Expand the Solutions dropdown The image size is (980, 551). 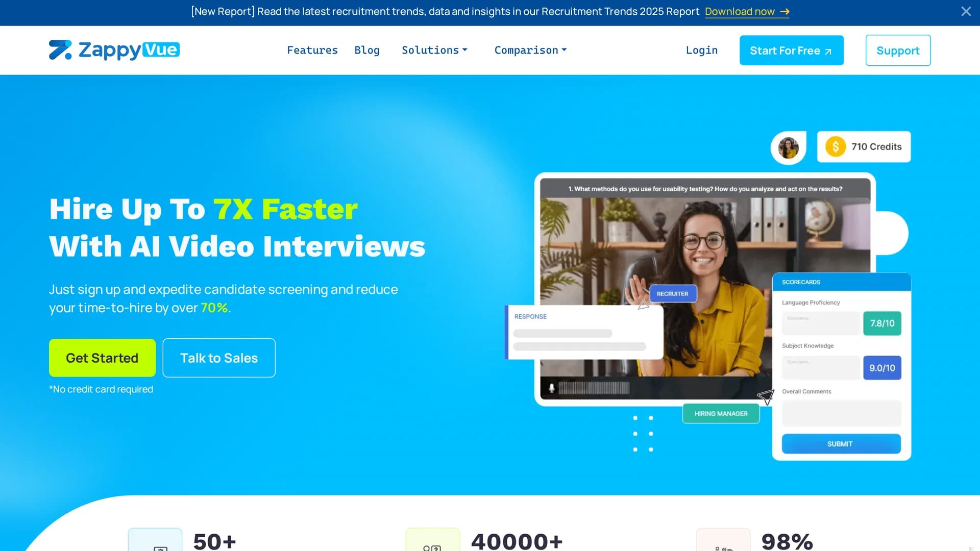pyautogui.click(x=434, y=50)
